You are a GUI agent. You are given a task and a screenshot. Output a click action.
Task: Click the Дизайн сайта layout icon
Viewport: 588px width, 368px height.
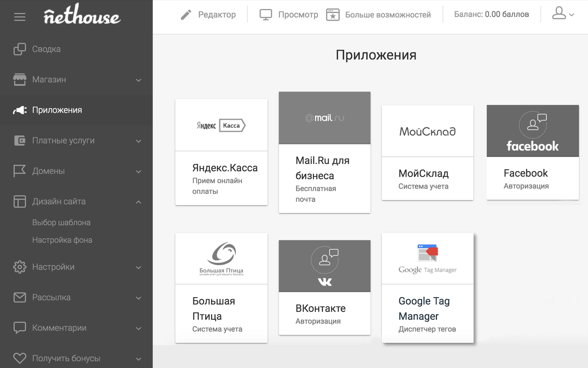(20, 202)
